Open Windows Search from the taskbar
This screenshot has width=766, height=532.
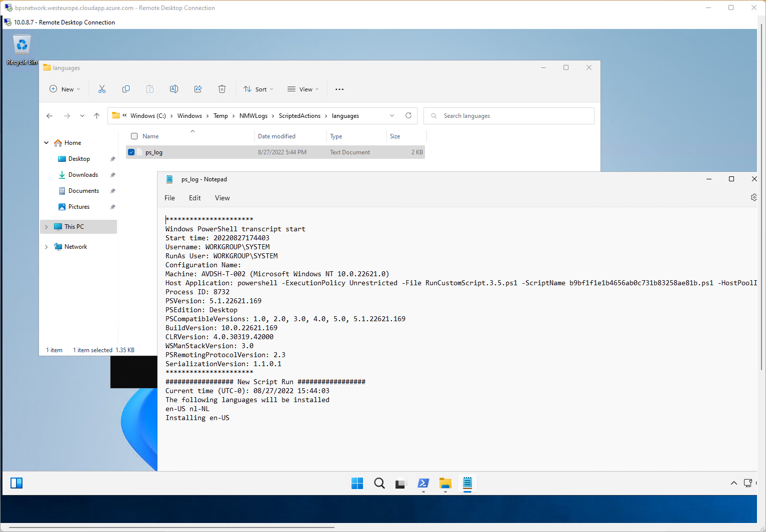[x=379, y=483]
